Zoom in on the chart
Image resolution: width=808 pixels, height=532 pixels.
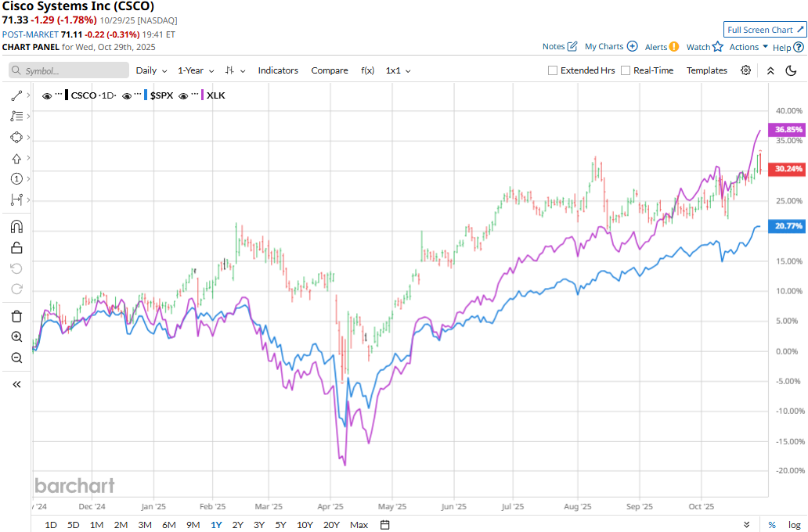point(16,337)
